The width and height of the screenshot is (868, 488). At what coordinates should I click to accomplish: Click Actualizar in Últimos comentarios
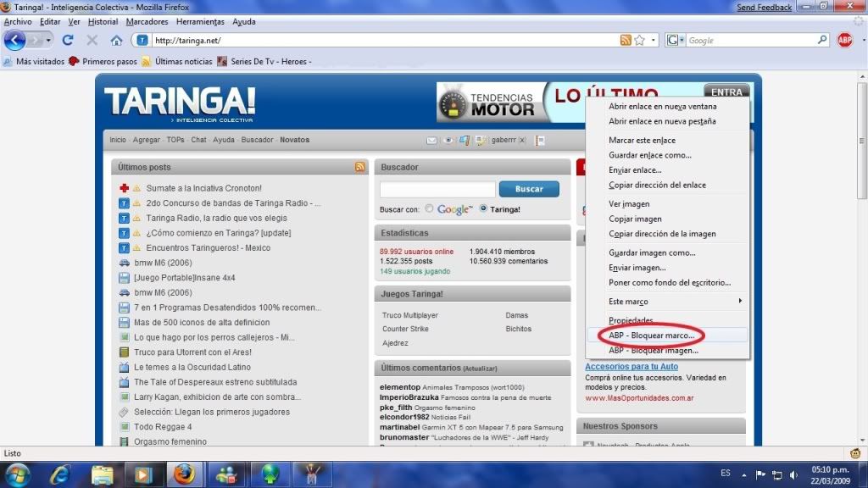(x=480, y=369)
